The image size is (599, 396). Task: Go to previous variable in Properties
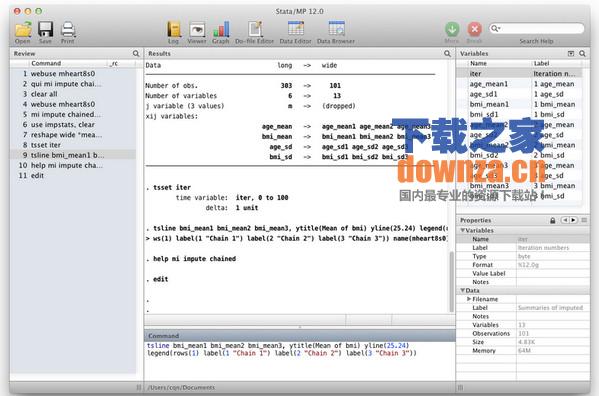[x=565, y=220]
